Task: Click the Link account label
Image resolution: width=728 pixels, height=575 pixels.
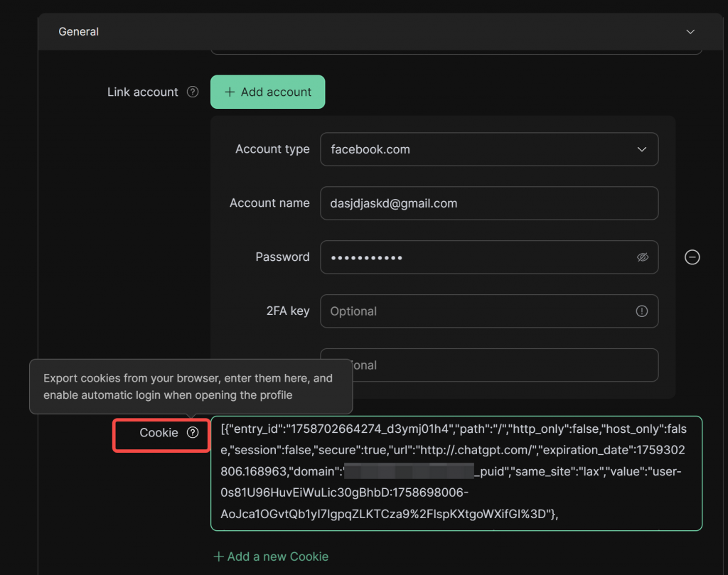Action: (x=142, y=92)
